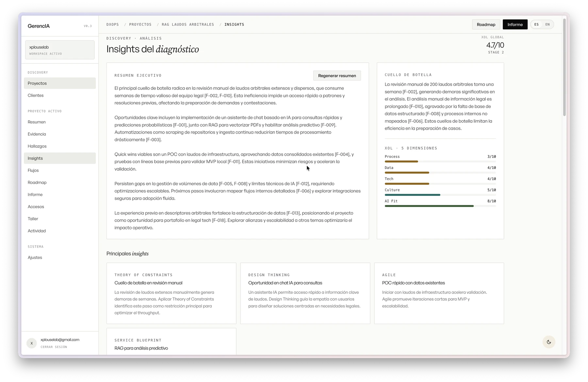The height and width of the screenshot is (382, 588).
Task: Click the GerencIA logo
Action: point(39,26)
